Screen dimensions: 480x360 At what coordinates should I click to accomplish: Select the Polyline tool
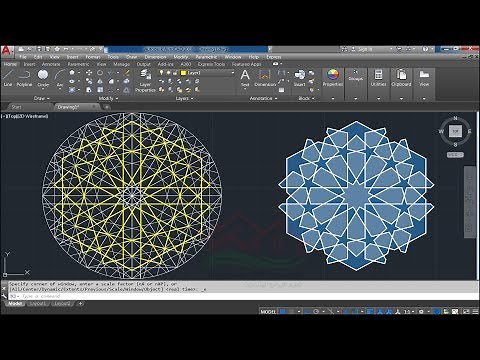[24, 78]
